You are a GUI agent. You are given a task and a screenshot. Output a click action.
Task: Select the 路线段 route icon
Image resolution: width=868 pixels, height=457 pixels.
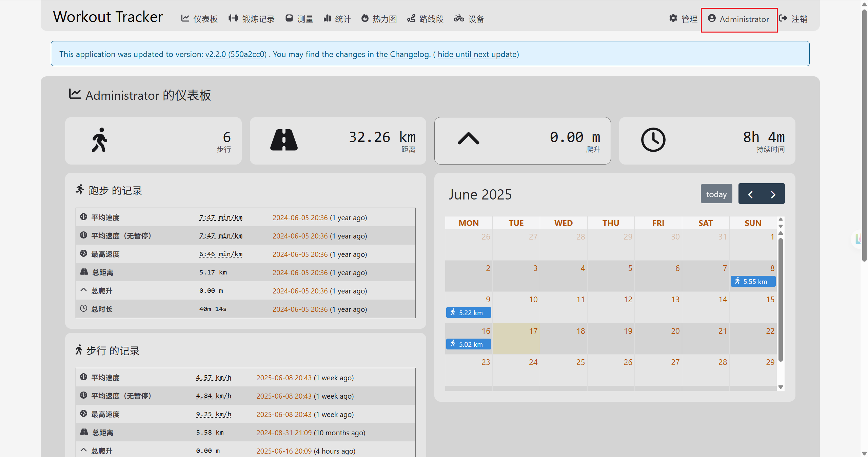point(411,18)
